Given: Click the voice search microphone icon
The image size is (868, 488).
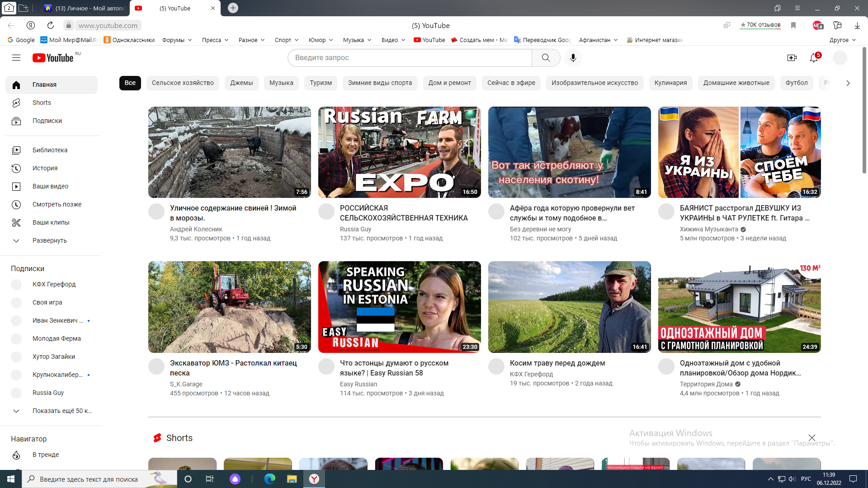Looking at the screenshot, I should click(x=573, y=58).
